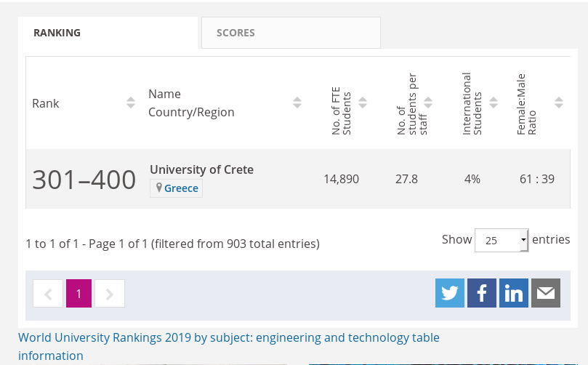Click the No. of FTE Students label
Viewport: 588px width, 365px height.
pyautogui.click(x=341, y=111)
